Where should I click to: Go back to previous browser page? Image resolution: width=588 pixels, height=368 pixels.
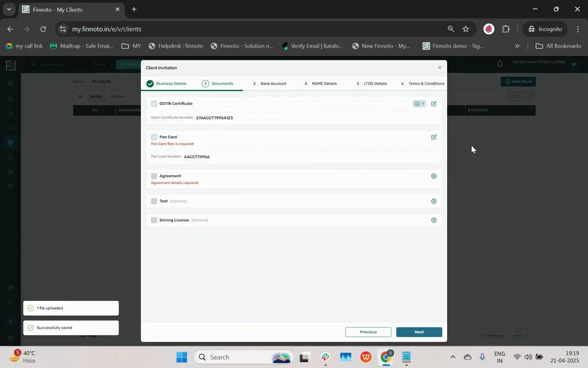[x=10, y=29]
